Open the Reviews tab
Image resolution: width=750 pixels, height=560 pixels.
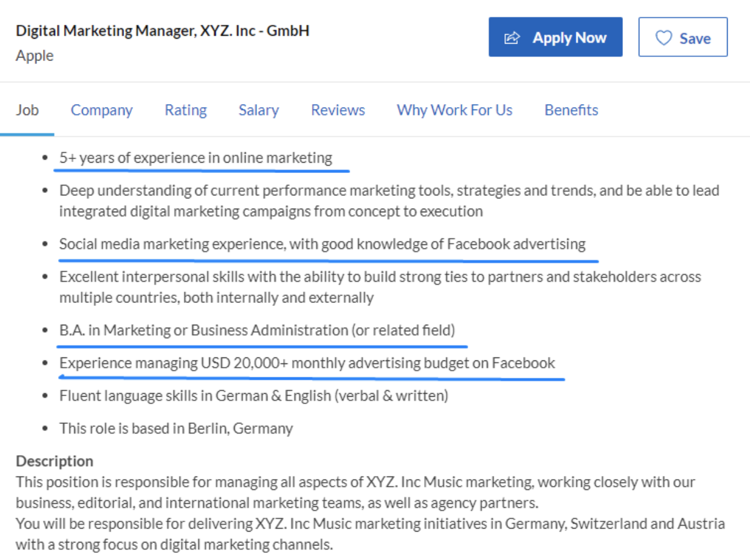pos(337,110)
